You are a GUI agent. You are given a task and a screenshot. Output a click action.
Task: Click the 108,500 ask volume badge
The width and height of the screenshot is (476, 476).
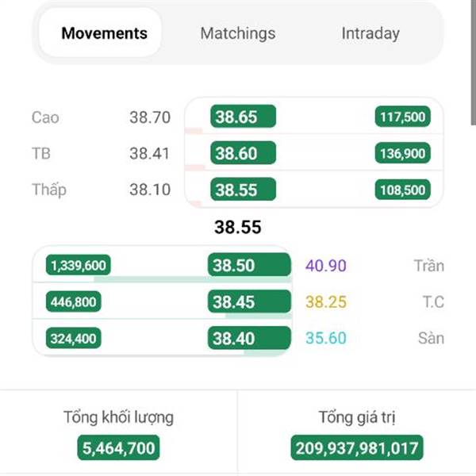[402, 190]
